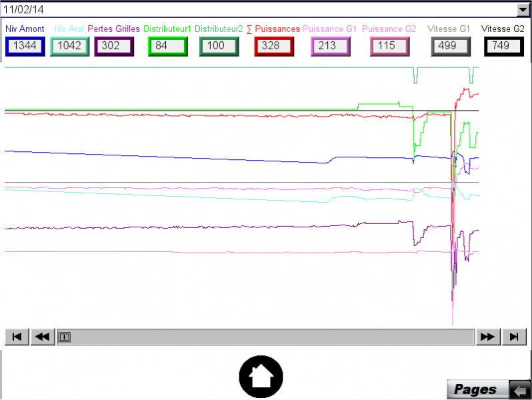Click the Pages button
Viewport: 532px width, 400px height.
tap(476, 389)
